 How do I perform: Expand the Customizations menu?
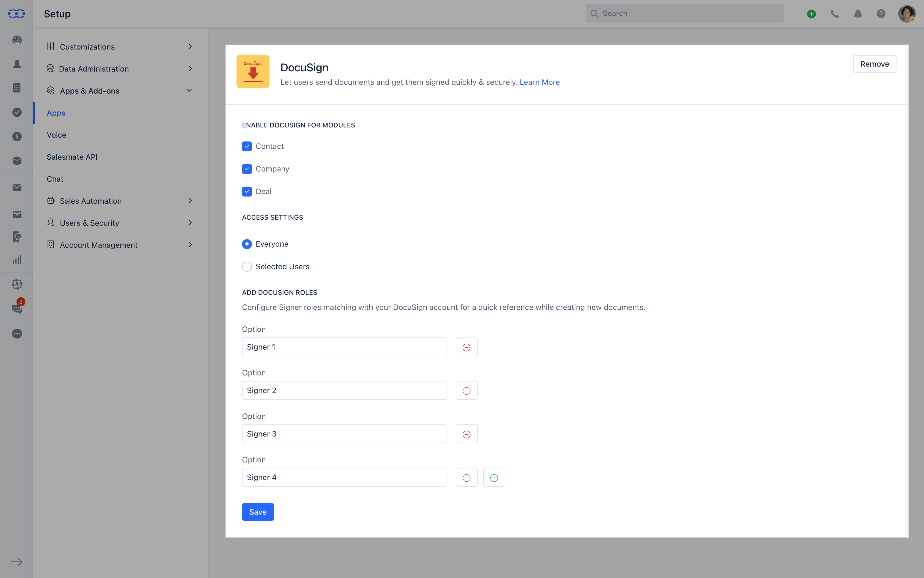coord(120,47)
